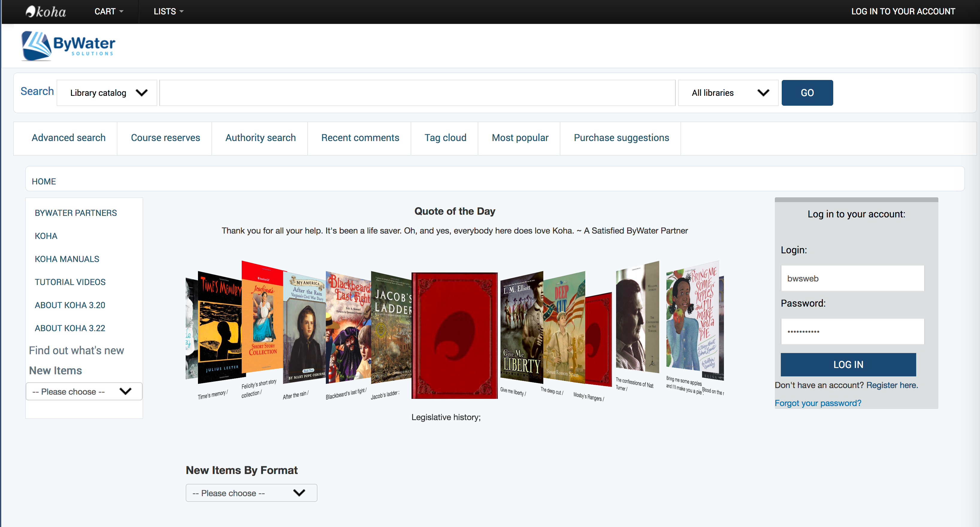Select Mosby's Rangers red cover

tap(598, 340)
